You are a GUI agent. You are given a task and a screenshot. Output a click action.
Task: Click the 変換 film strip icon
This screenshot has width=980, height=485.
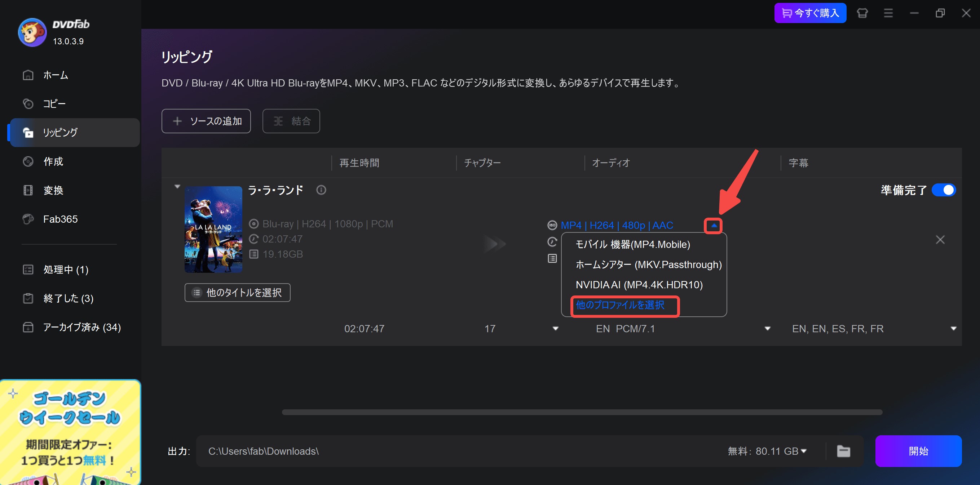click(28, 190)
